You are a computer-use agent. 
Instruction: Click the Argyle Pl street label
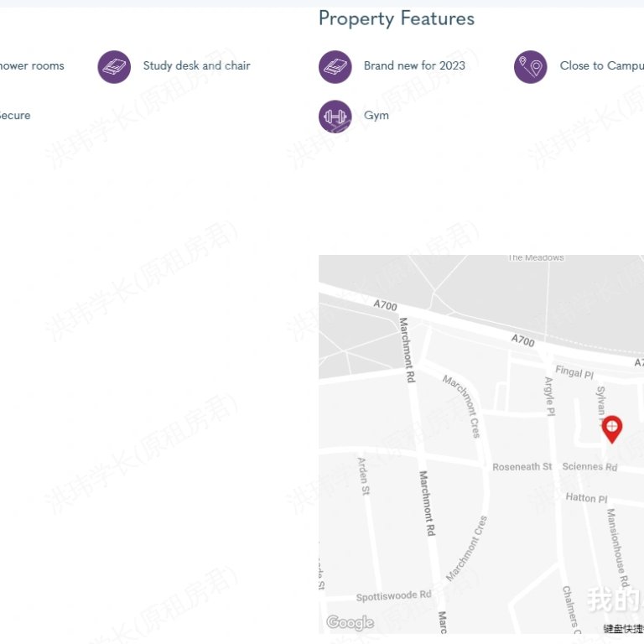[549, 397]
